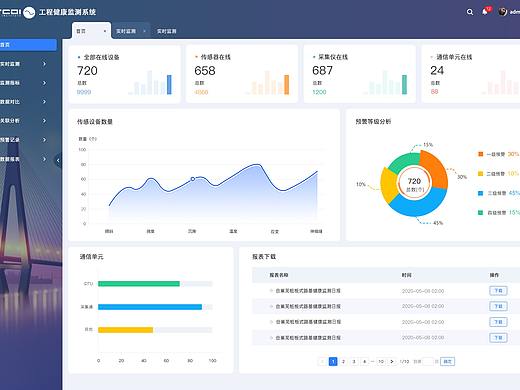Image resolution: width=520 pixels, height=390 pixels.
Task: Click the blue bar in 通信单元 chart
Action: [x=150, y=307]
